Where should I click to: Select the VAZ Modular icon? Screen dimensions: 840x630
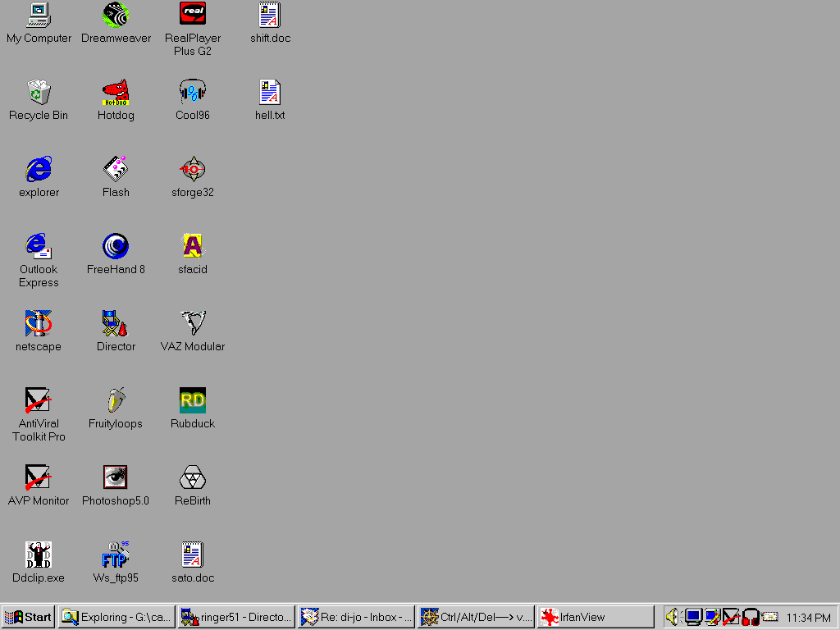193,323
